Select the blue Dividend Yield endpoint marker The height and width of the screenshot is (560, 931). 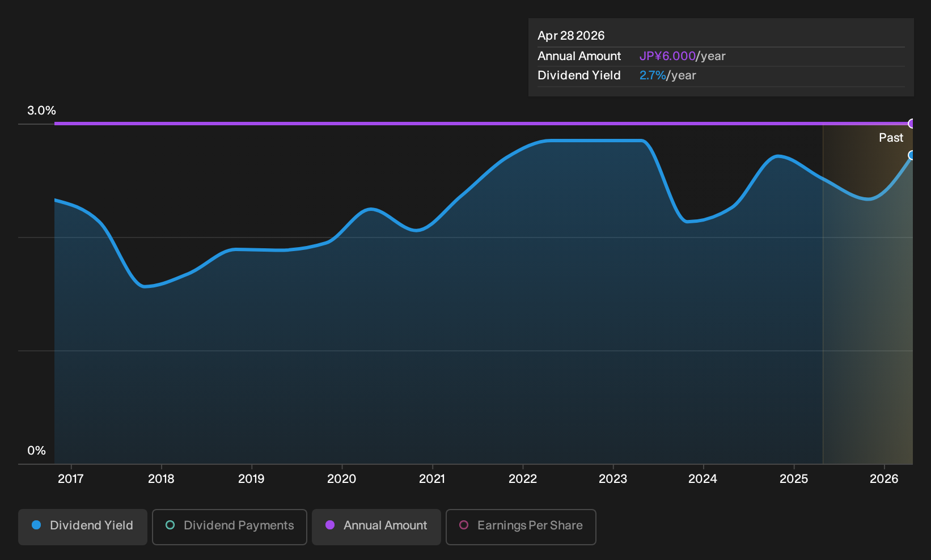tap(912, 155)
